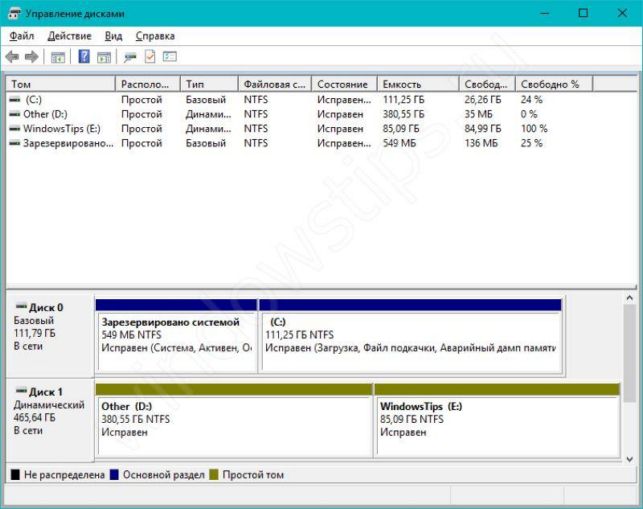Viewport: 643px width, 509px height.
Task: Click the Disk Management title bar icon
Action: (14, 14)
